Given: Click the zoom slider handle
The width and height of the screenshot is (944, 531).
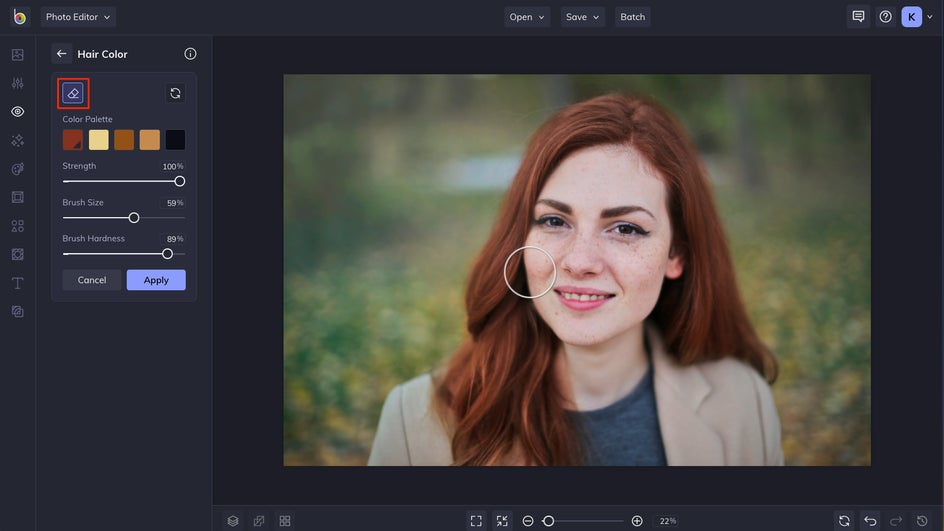Looking at the screenshot, I should coord(548,521).
